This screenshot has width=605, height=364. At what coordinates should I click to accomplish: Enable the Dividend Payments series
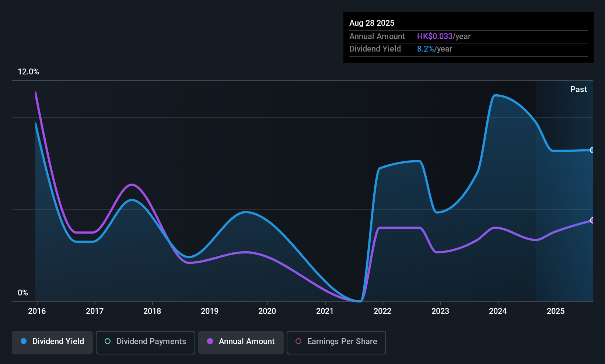[x=145, y=342]
